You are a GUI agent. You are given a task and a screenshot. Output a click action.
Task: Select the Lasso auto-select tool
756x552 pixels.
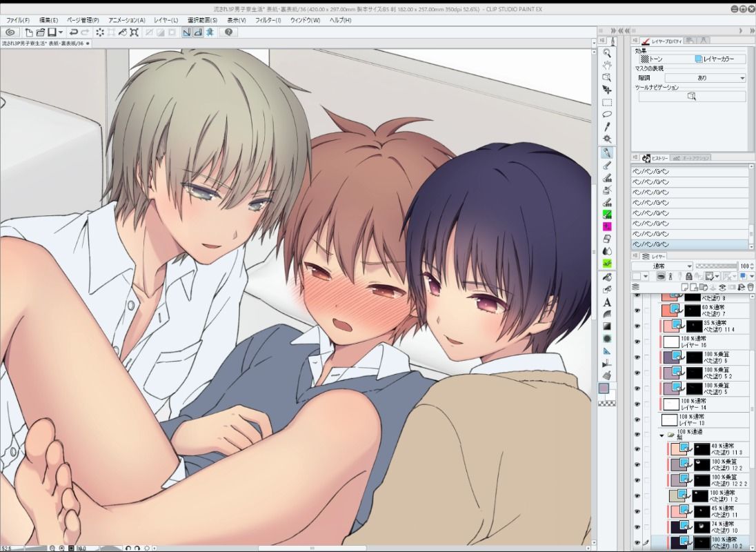[607, 115]
